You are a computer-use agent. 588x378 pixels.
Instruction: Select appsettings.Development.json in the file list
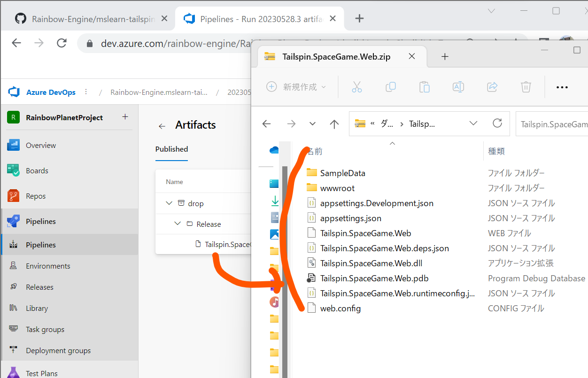coord(377,203)
